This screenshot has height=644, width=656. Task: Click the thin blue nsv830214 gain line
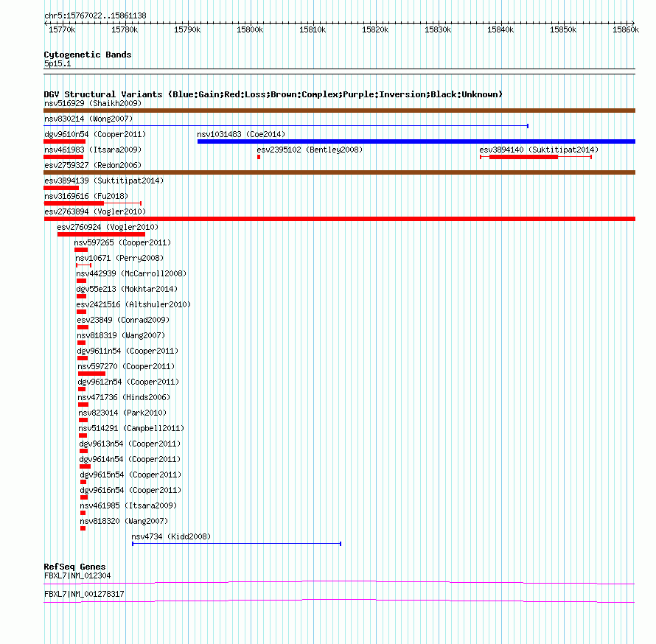pos(286,126)
